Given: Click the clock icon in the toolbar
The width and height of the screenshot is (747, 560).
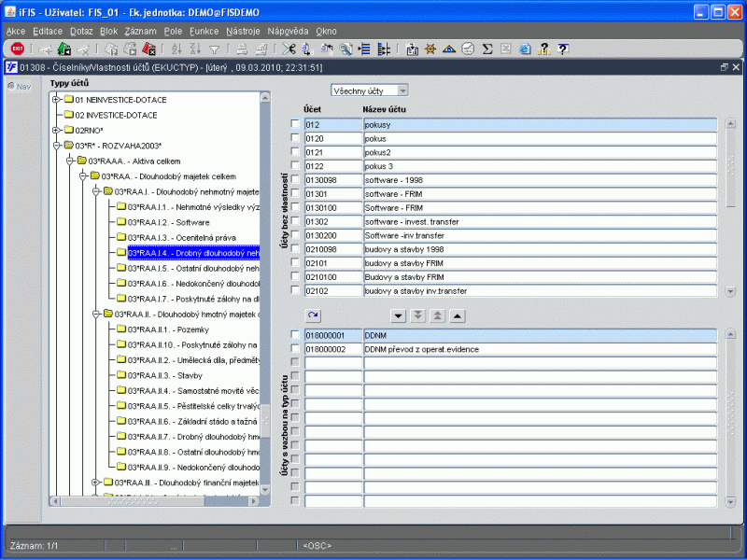Looking at the screenshot, I should 468,49.
